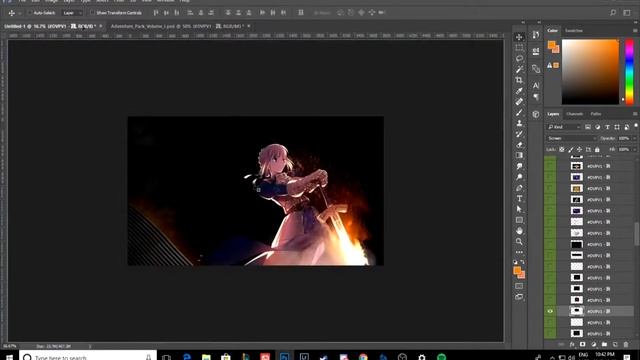Open the Layers panel flyout menu
This screenshot has height=360, width=640.
click(635, 114)
